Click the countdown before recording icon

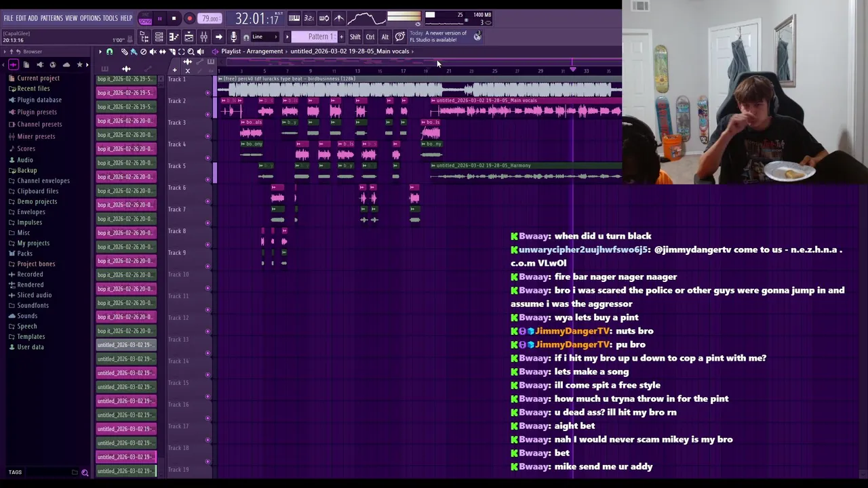click(x=309, y=18)
